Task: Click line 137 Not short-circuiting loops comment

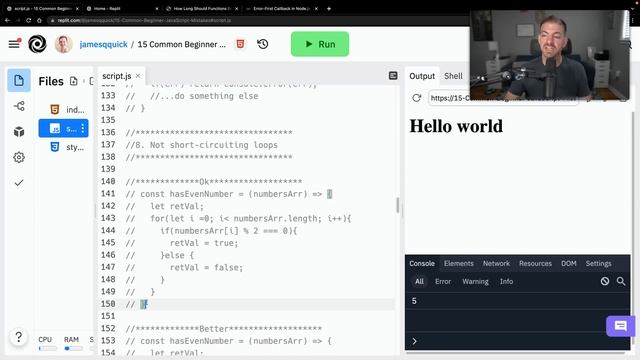Action: click(202, 145)
